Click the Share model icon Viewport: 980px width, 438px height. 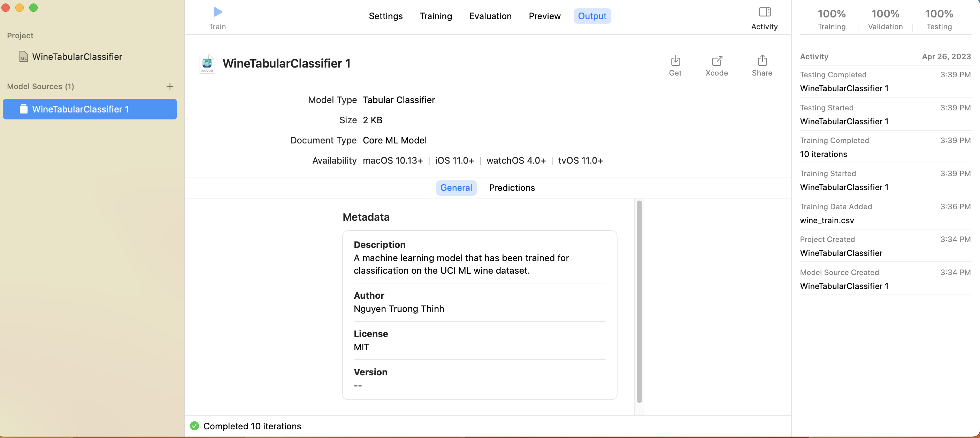coord(762,61)
